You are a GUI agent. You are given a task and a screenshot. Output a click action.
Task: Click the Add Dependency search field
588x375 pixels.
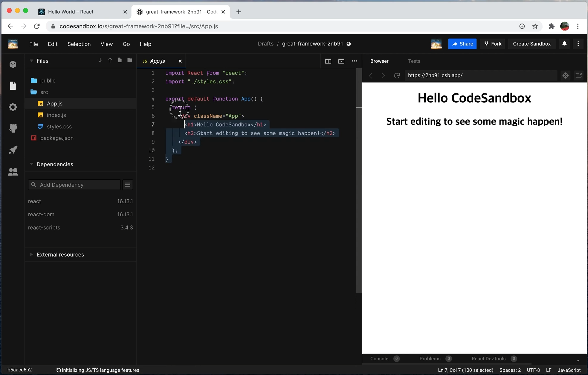tap(75, 185)
